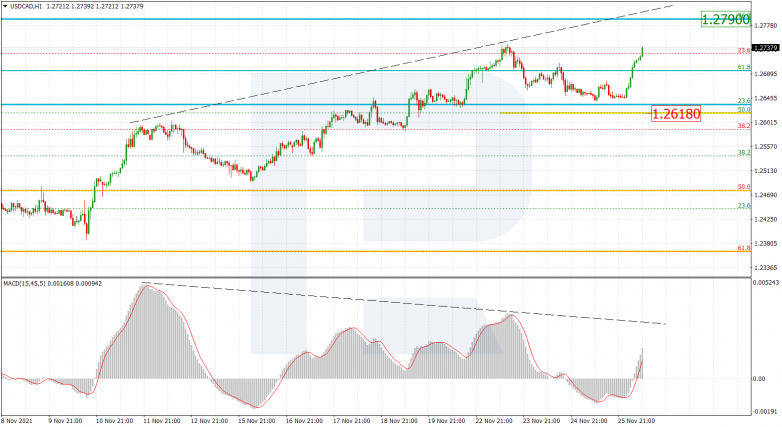The width and height of the screenshot is (782, 427).
Task: Click the 23 Nov 21:00 time label
Action: pyautogui.click(x=541, y=421)
